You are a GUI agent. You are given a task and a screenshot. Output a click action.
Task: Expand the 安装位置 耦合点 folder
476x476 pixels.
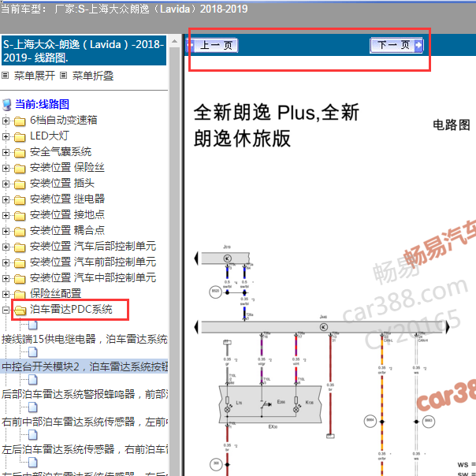6,232
